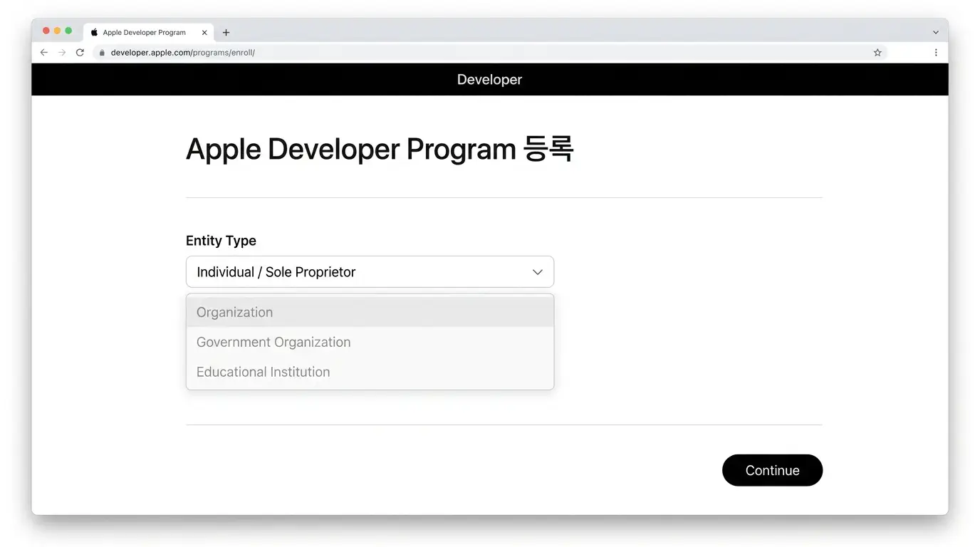Click the green maximize window button

pos(68,31)
